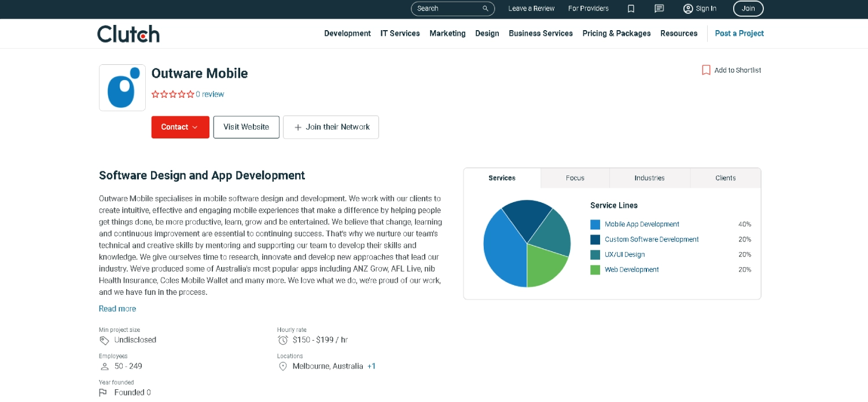Click the location pin icon beside Melbourne
The height and width of the screenshot is (402, 868).
tap(283, 367)
